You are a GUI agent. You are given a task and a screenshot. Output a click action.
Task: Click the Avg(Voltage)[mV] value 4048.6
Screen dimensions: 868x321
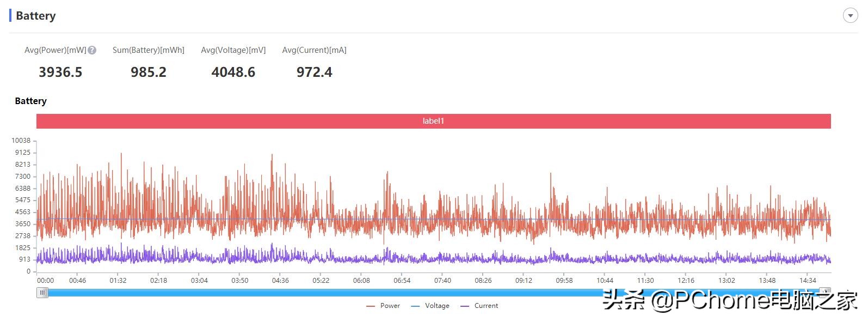point(233,72)
